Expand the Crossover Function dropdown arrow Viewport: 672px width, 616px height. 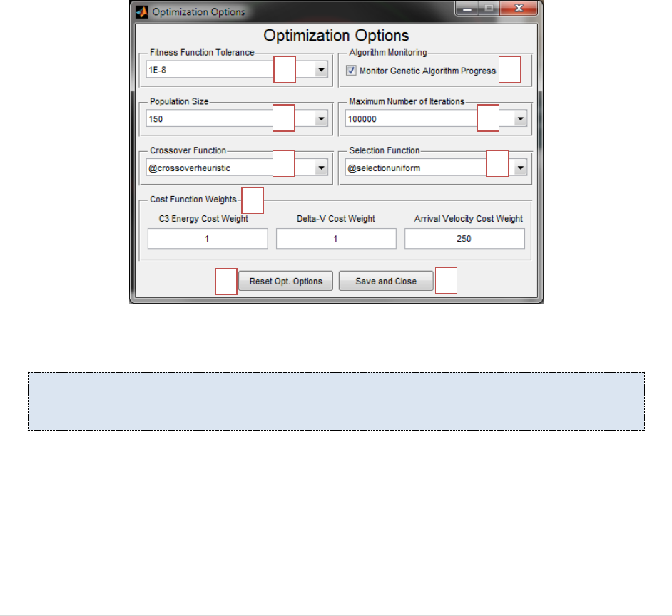pos(321,168)
